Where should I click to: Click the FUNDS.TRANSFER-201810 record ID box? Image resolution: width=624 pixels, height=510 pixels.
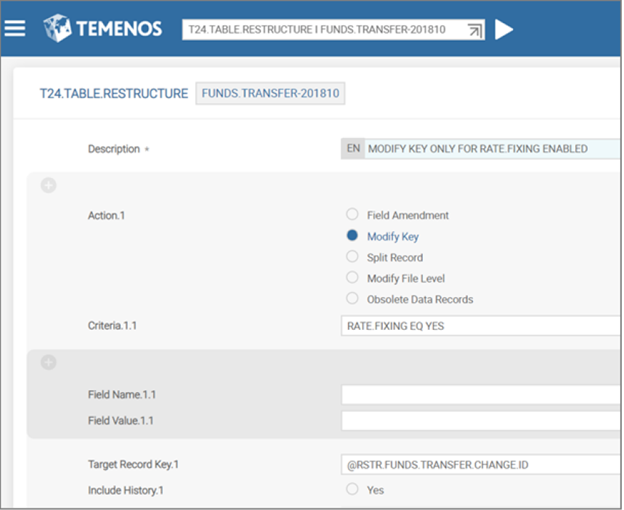[x=270, y=93]
